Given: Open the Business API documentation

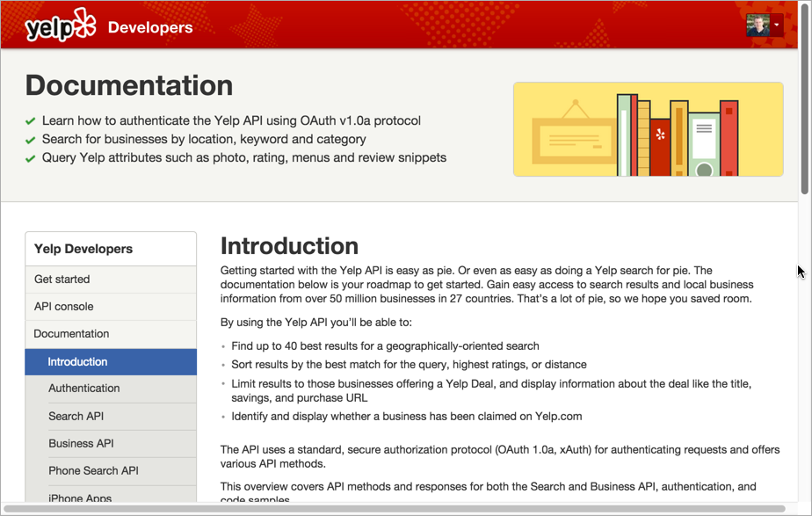Looking at the screenshot, I should [x=81, y=444].
